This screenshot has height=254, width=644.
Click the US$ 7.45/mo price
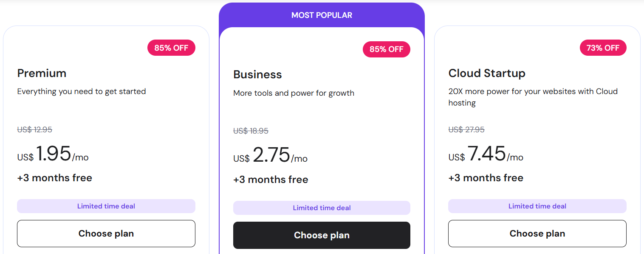[486, 154]
